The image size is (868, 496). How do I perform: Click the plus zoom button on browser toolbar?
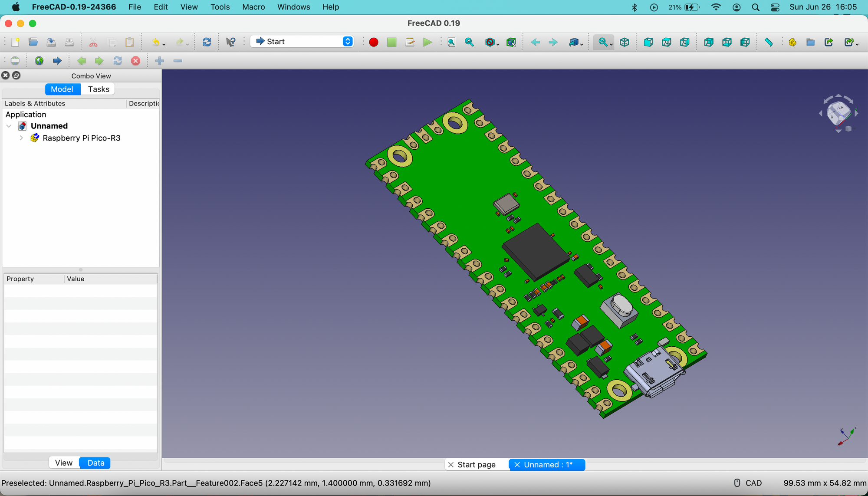(159, 61)
